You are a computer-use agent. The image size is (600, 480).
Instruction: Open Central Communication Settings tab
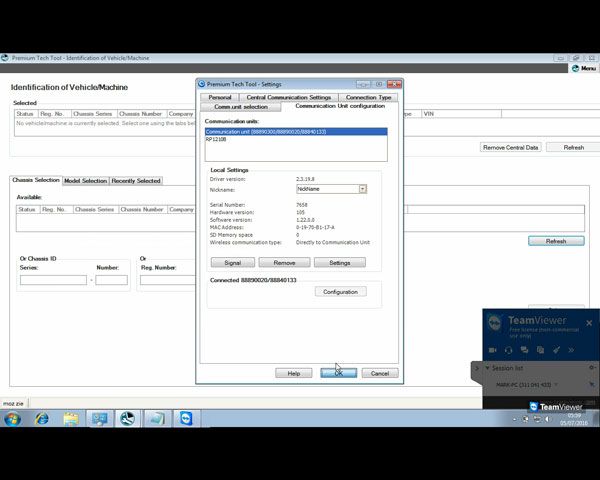(289, 97)
